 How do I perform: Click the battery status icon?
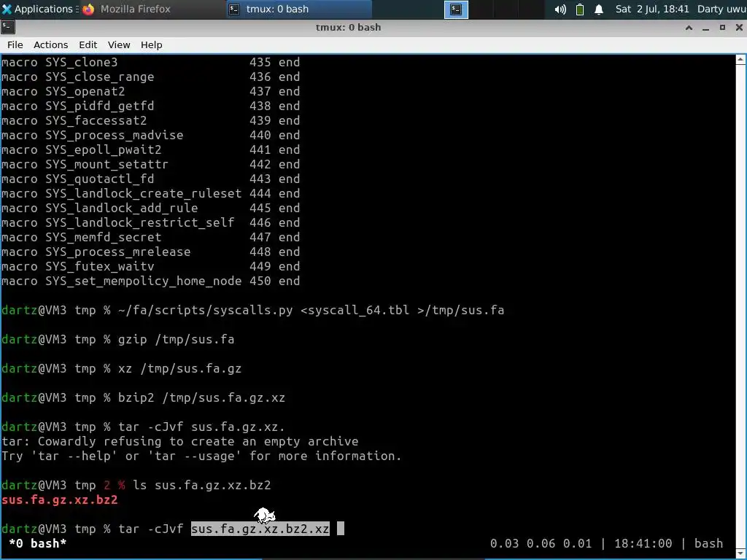(580, 9)
